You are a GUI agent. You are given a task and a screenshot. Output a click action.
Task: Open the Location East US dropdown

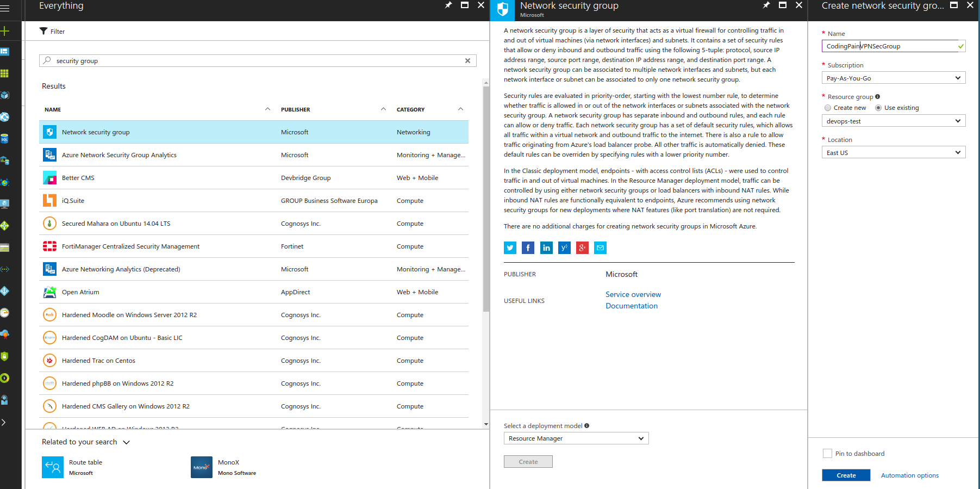click(x=894, y=152)
